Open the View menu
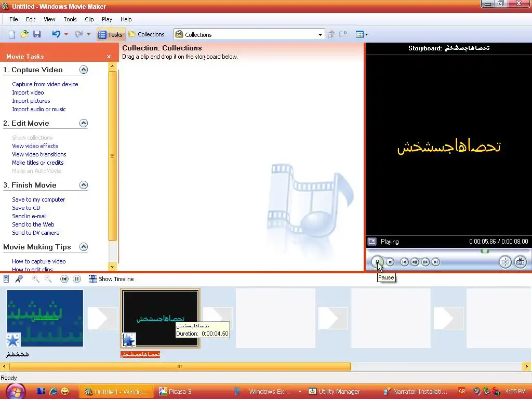The image size is (532, 399). pos(49,19)
